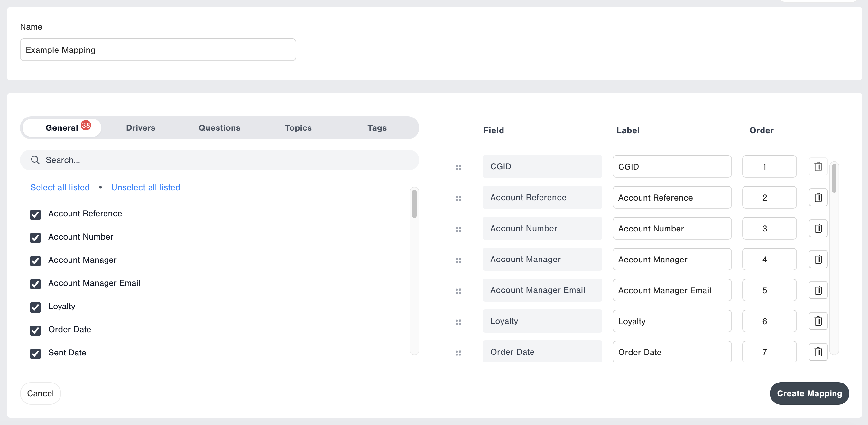
Task: Click the mapping rows scrollbar thumb
Action: coord(834,178)
